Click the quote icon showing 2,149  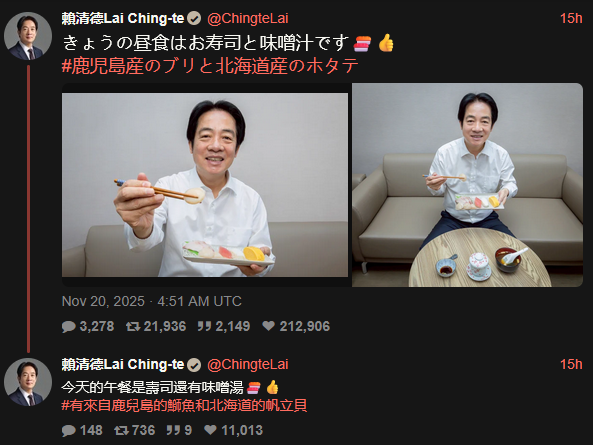tap(204, 326)
